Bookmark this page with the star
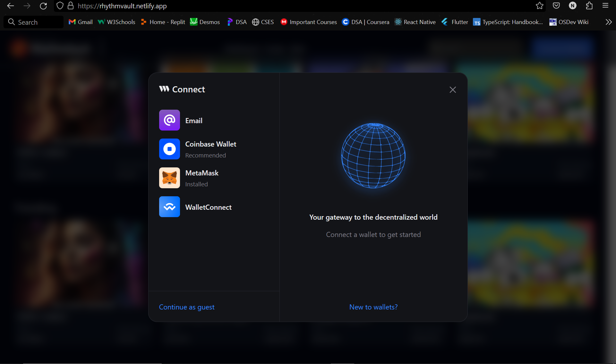Screen dimensions: 616x364 click(540, 6)
